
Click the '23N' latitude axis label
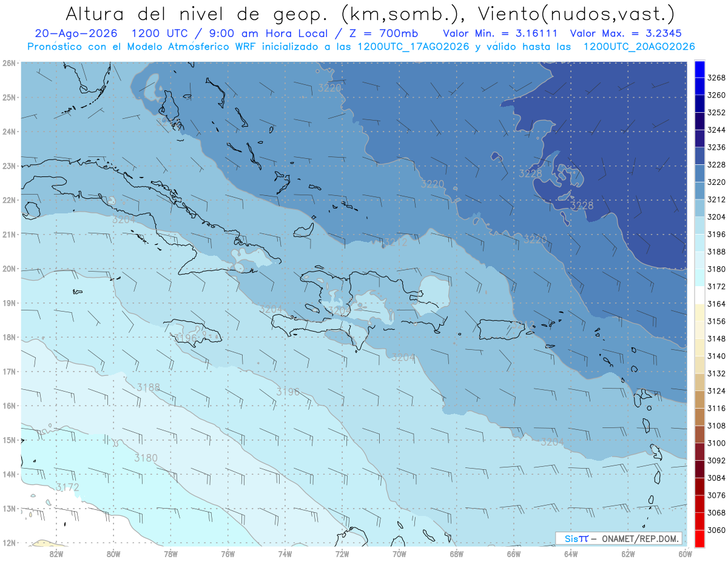(x=8, y=166)
